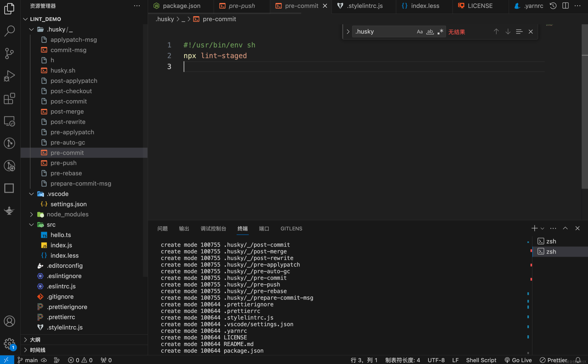Open the 调试控制台 debug console tab
Image resolution: width=588 pixels, height=364 pixels.
pos(213,228)
